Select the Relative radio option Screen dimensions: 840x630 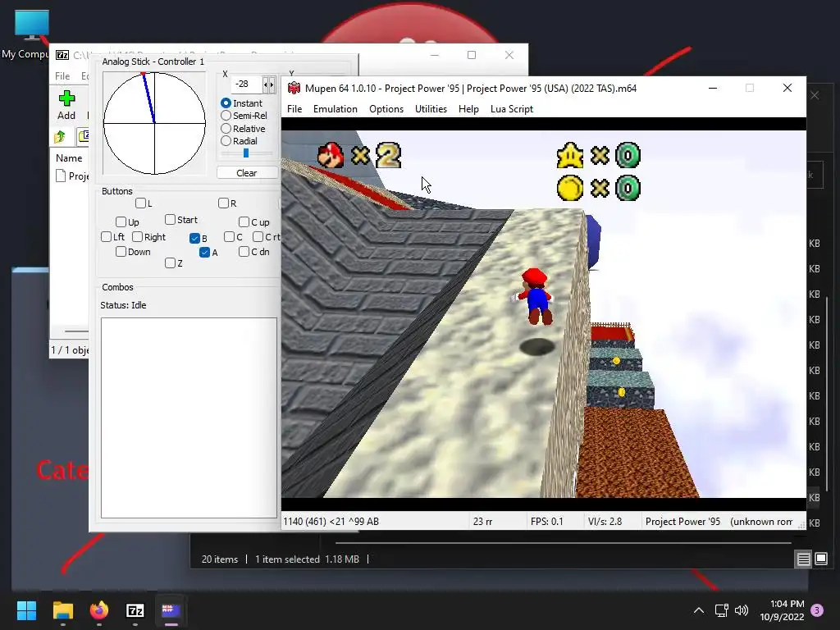click(x=226, y=129)
